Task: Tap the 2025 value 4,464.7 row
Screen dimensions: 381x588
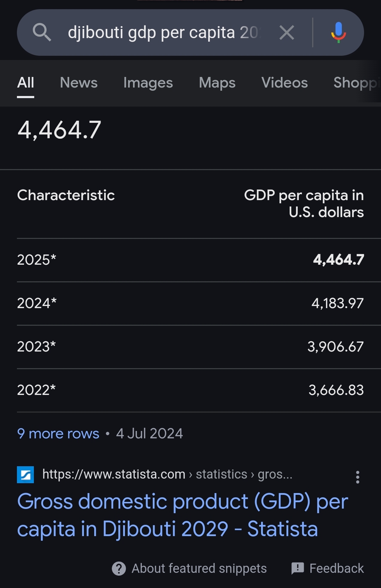Action: (x=190, y=260)
